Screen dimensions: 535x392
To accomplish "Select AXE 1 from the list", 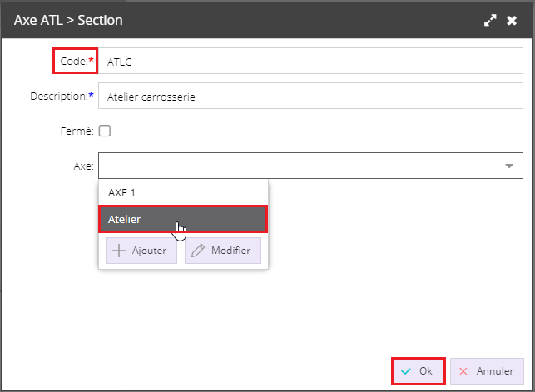I will (183, 193).
